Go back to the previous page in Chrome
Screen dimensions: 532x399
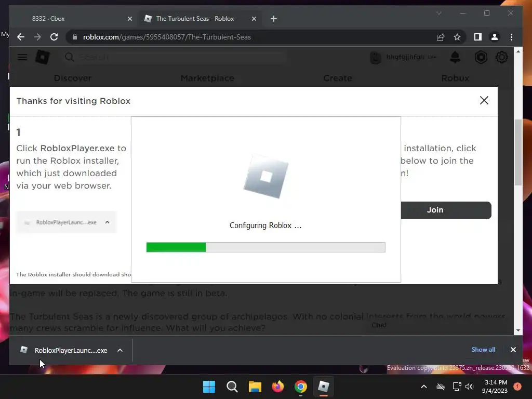click(21, 37)
